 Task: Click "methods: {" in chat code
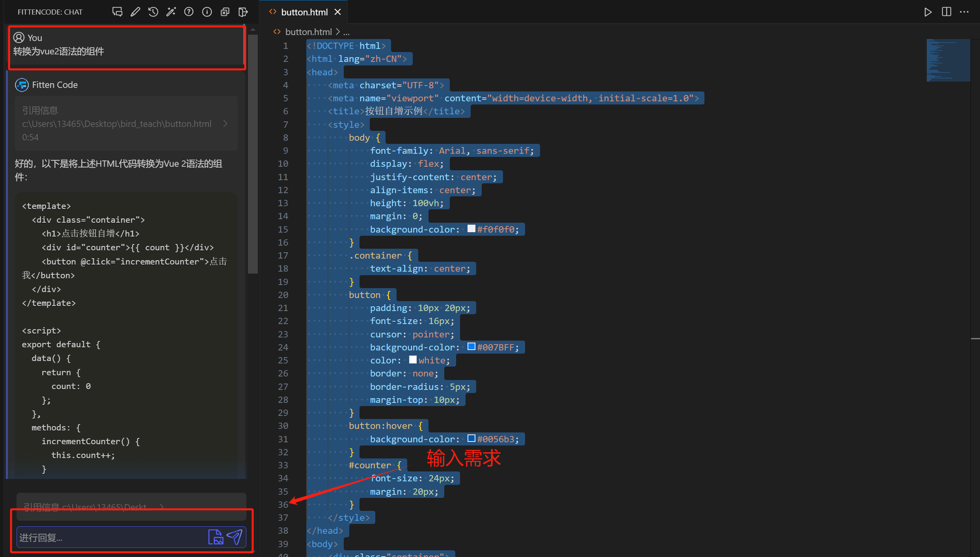[x=56, y=428]
